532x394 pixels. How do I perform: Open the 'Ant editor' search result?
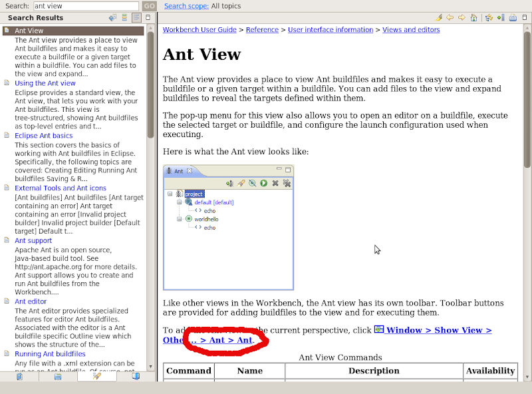point(31,301)
